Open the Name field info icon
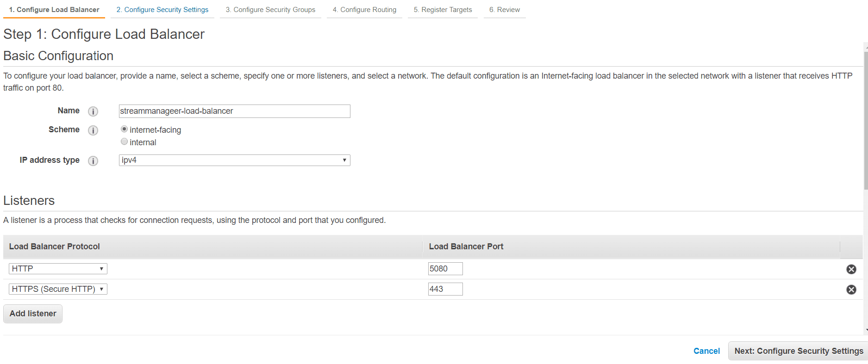The image size is (868, 364). (x=93, y=111)
